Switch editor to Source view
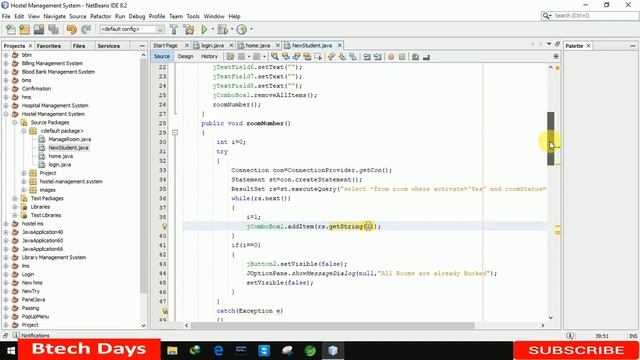Screen dimensions: 640x360 pyautogui.click(x=162, y=56)
